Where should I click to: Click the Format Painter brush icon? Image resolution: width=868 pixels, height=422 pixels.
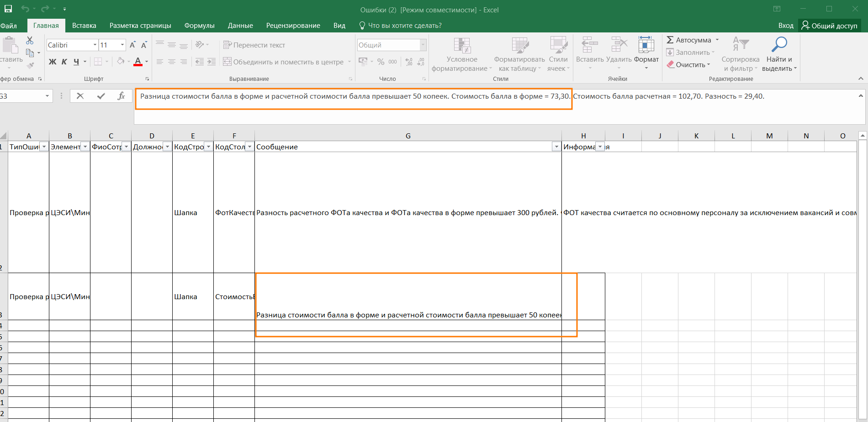coord(30,66)
